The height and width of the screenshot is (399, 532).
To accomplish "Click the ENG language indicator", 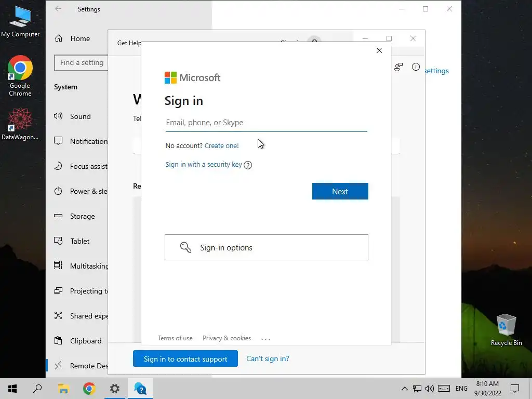I will click(461, 389).
